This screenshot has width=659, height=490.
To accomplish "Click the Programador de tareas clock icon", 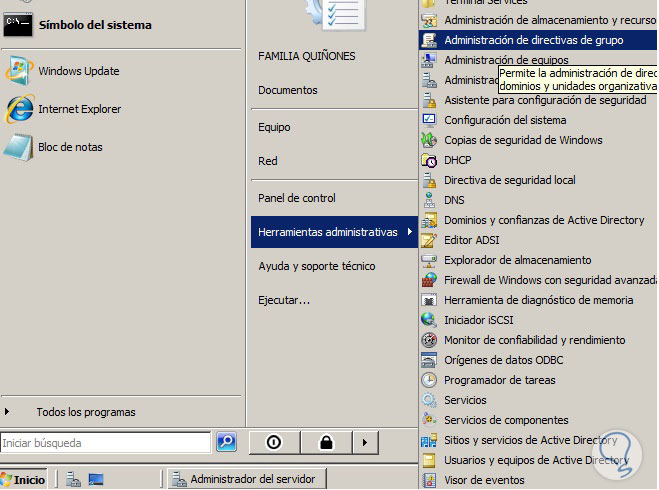I will pos(429,380).
